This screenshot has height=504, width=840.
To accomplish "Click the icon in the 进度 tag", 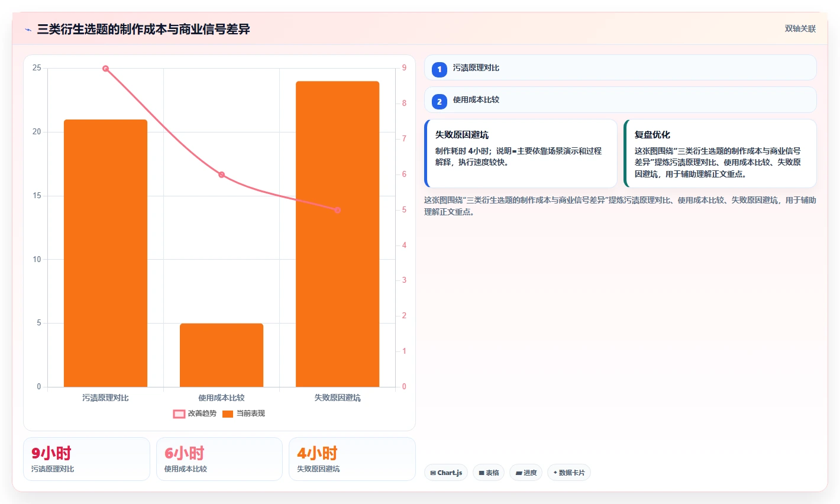I will coord(519,473).
